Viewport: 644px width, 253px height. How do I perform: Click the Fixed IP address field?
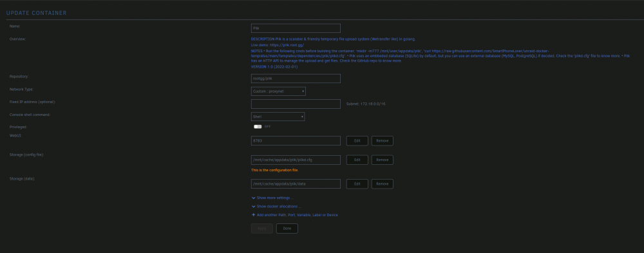click(296, 104)
